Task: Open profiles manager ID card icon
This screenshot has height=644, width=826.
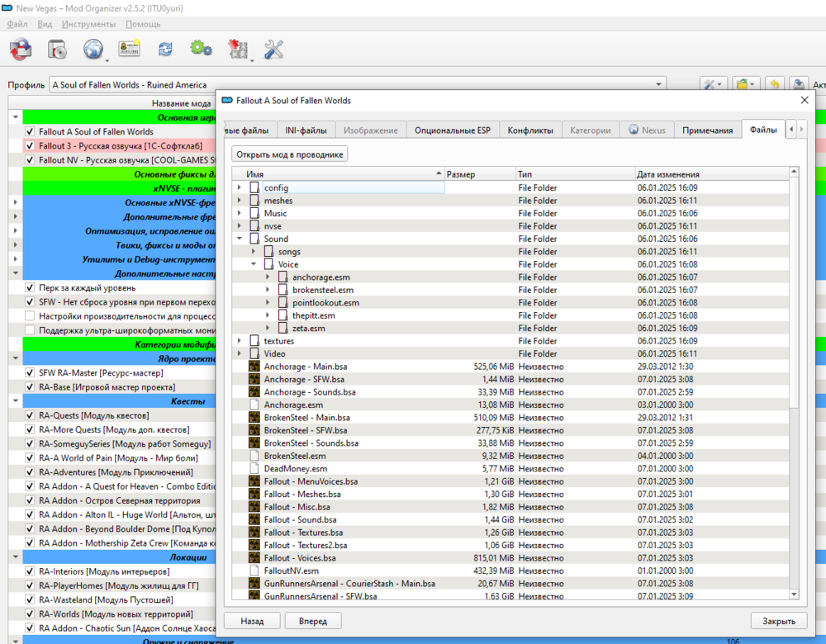Action: pos(129,49)
